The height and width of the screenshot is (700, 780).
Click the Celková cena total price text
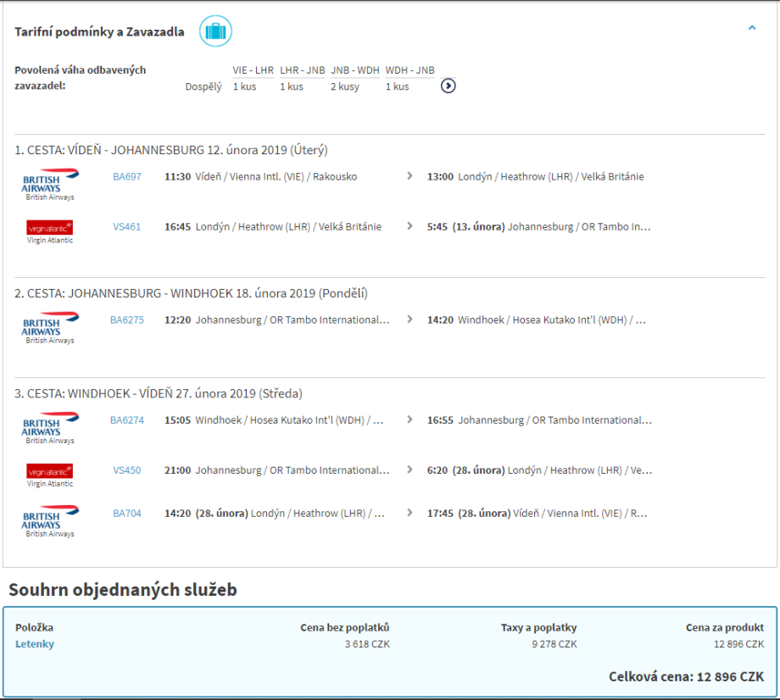(x=686, y=676)
